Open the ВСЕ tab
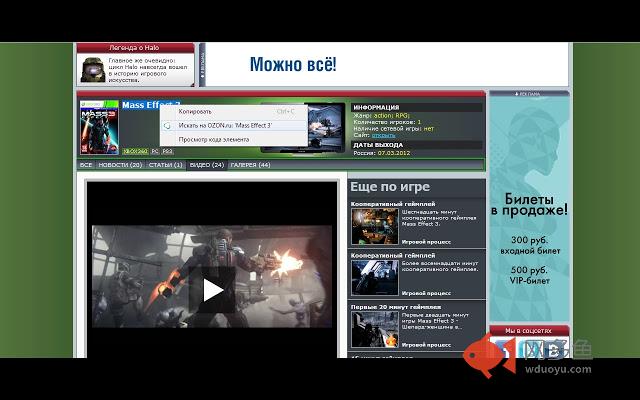The width and height of the screenshot is (640, 400). pyautogui.click(x=86, y=165)
